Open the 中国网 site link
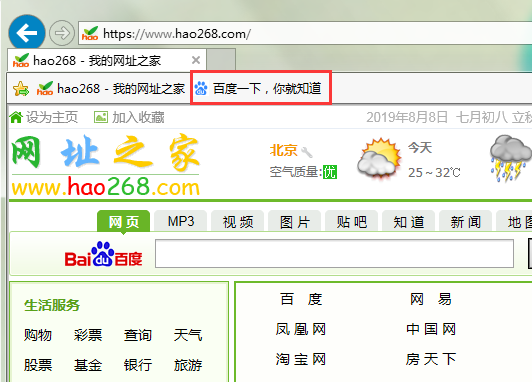 [431, 329]
